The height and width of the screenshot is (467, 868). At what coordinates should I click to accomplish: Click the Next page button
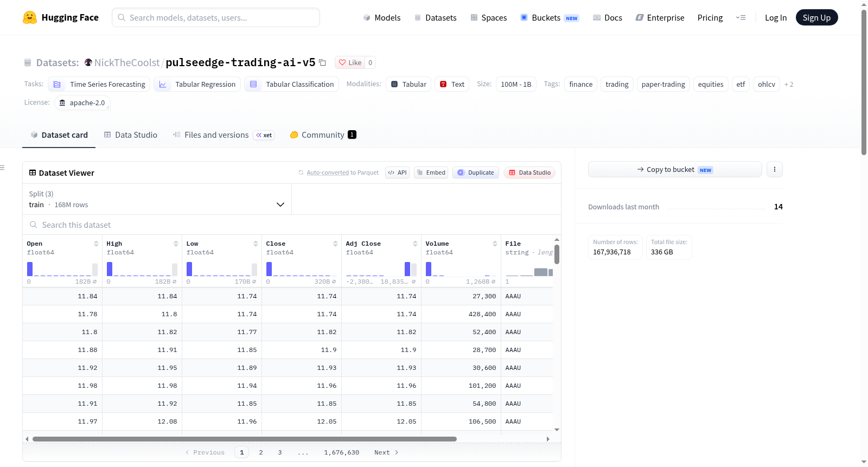tap(386, 452)
